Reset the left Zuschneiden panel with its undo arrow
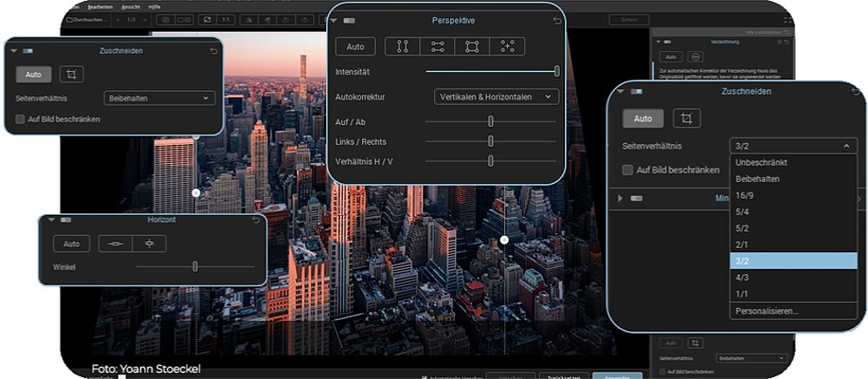868x379 pixels. (214, 51)
